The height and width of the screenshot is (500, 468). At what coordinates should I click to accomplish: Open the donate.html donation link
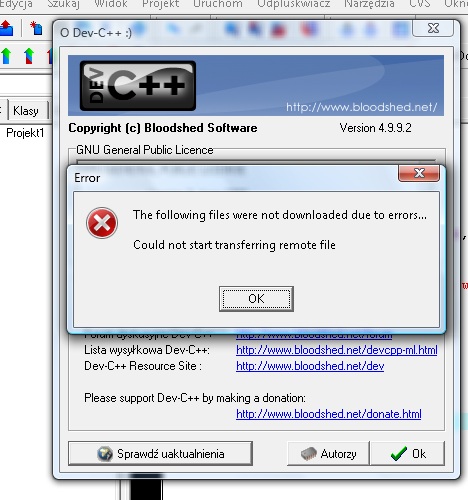[x=329, y=414]
